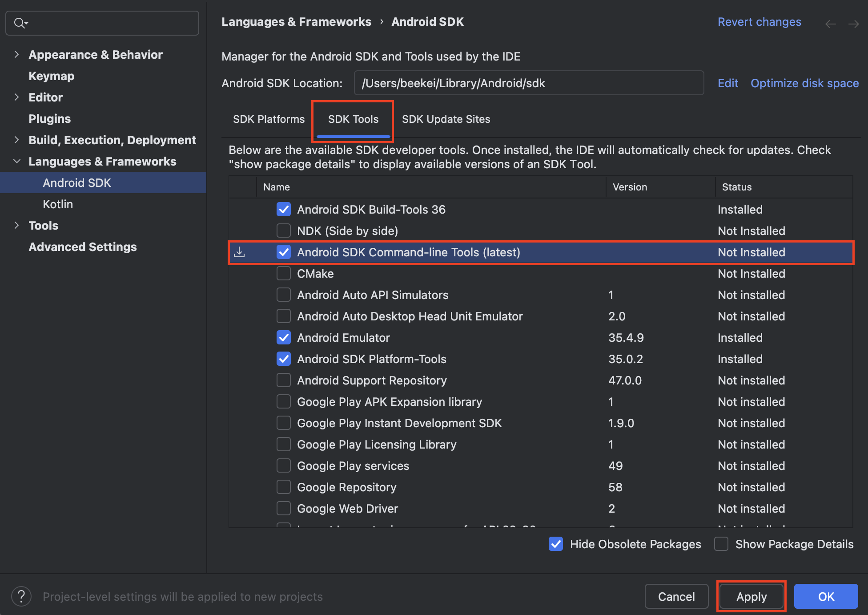The height and width of the screenshot is (615, 868).
Task: Toggle Show Package Details checkbox
Action: pos(721,544)
